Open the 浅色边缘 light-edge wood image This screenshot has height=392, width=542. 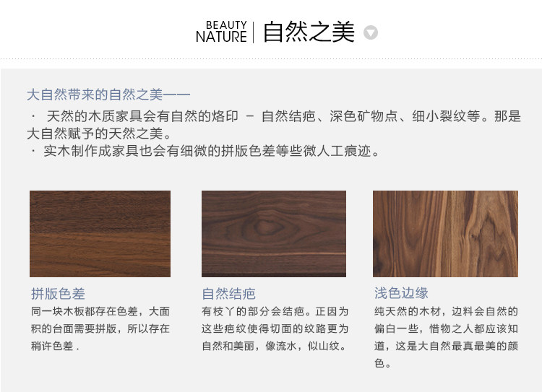pos(445,234)
